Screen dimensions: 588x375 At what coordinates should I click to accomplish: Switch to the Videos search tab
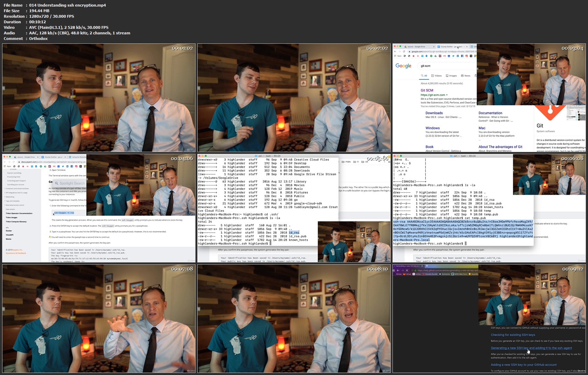pos(437,75)
